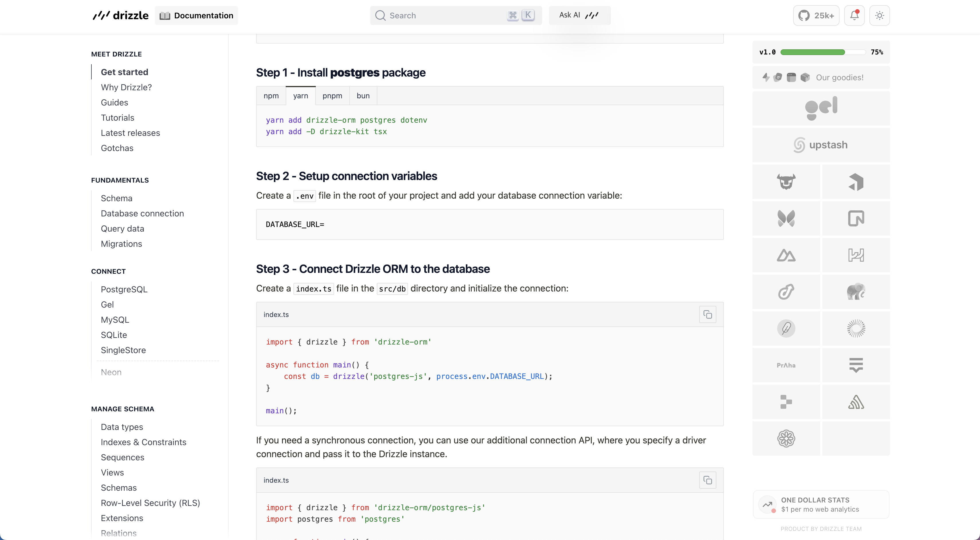Open the SQLite connect page
This screenshot has width=980, height=540.
click(114, 335)
